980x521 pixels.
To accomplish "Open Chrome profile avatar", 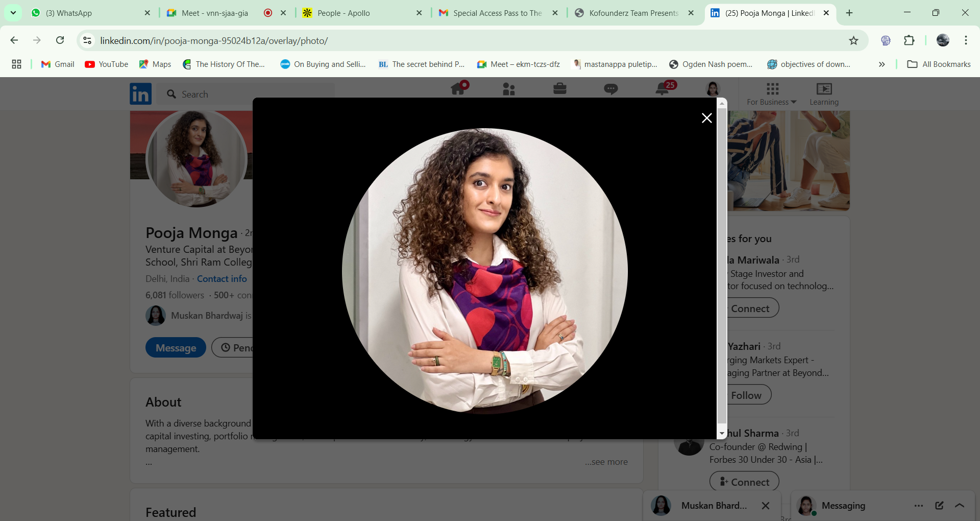I will (x=943, y=40).
